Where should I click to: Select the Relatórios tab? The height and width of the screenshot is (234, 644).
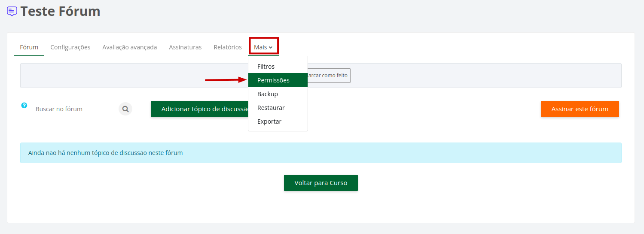click(x=228, y=47)
